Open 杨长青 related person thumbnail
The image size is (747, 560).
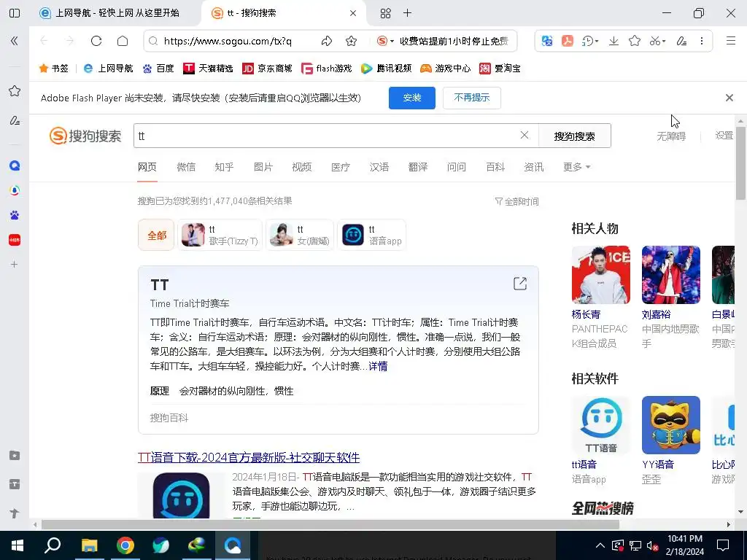click(601, 275)
